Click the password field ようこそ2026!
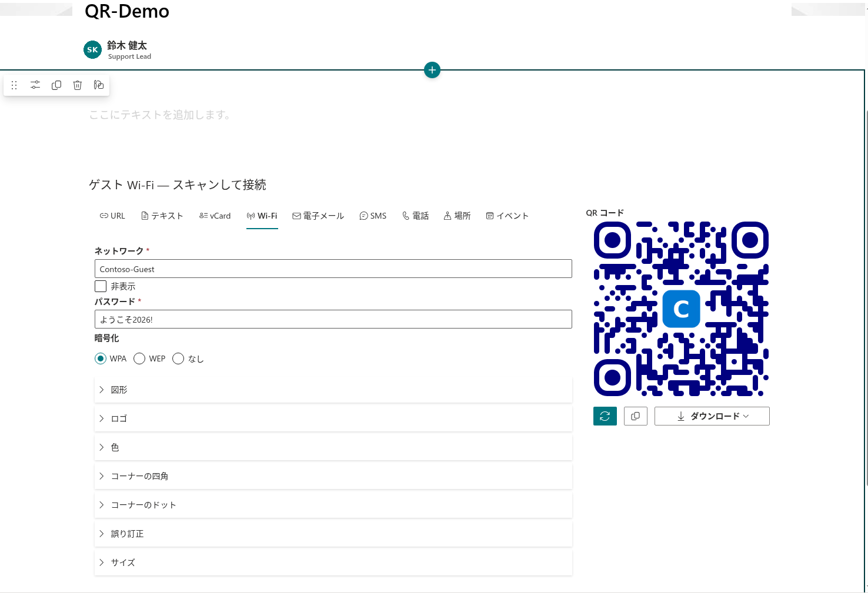This screenshot has height=593, width=868. (333, 319)
